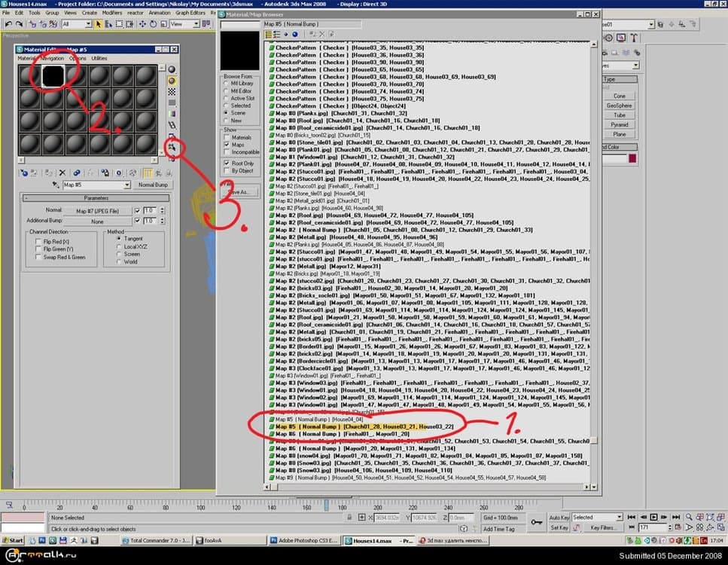Click the Cone object type button
This screenshot has height=565, width=728.
tap(620, 96)
